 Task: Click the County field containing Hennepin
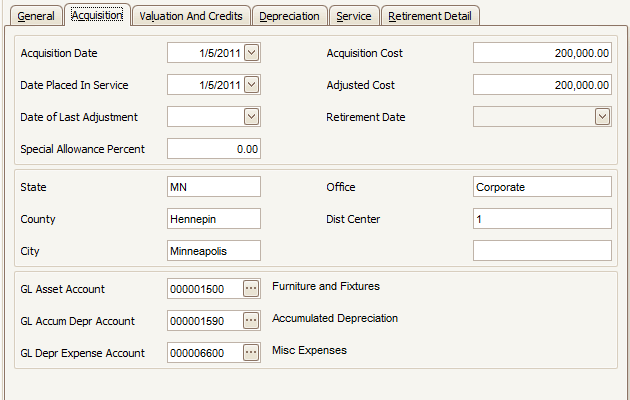pyautogui.click(x=213, y=219)
